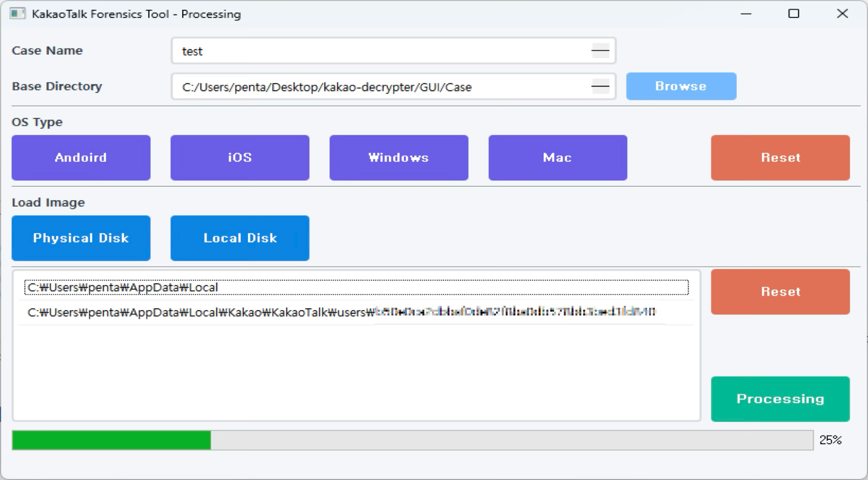Close the KakaoTalk Forensics Tool window
Viewport: 868px width, 480px height.
coord(842,14)
